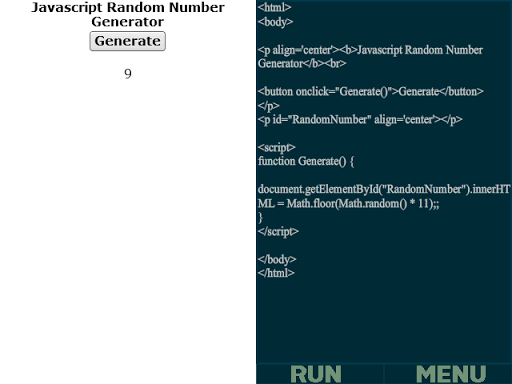Click the Javascript Random Number Generator heading
This screenshot has width=512, height=384.
click(x=128, y=14)
